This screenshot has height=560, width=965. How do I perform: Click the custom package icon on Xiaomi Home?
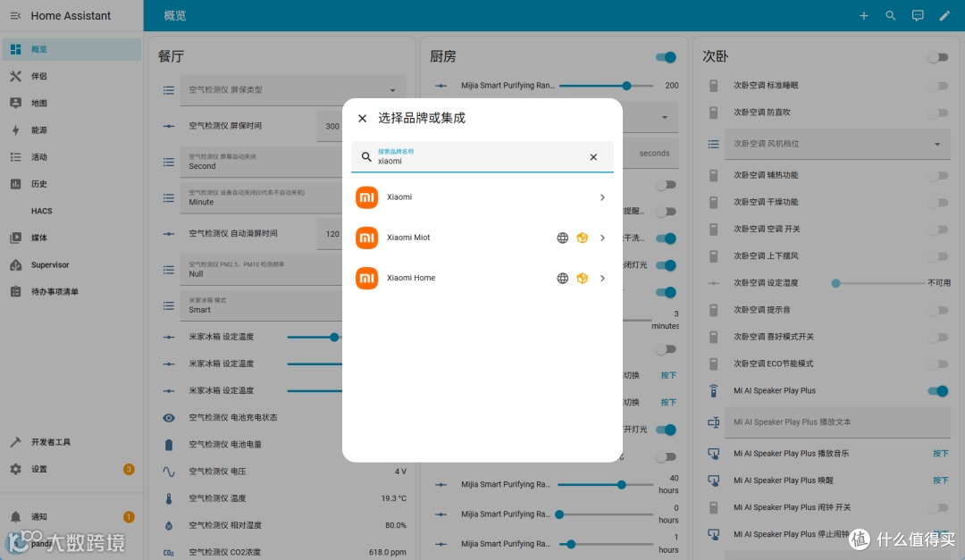pos(583,278)
